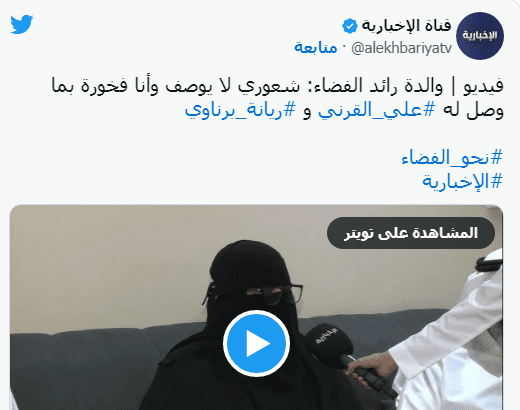Play the embedded video
Image resolution: width=520 pixels, height=410 pixels.
256,343
